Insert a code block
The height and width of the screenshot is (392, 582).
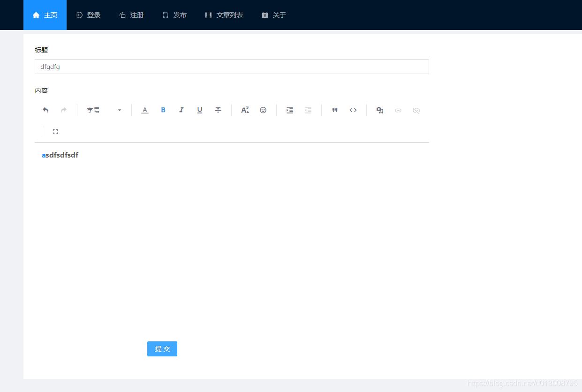[353, 110]
